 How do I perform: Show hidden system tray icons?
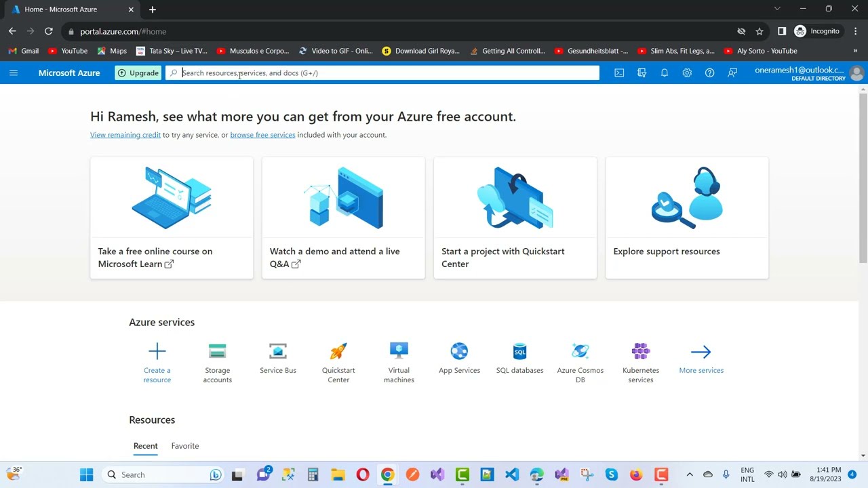pyautogui.click(x=690, y=474)
